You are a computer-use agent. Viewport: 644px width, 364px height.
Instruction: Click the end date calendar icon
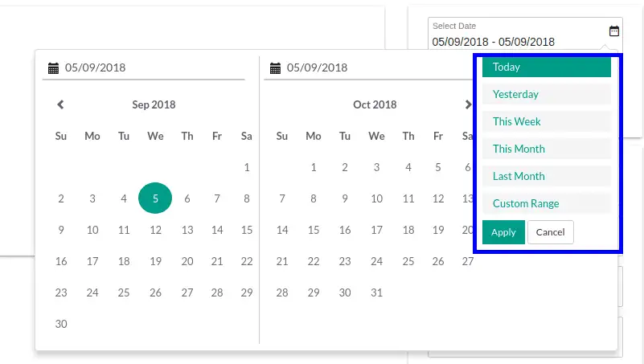[275, 68]
